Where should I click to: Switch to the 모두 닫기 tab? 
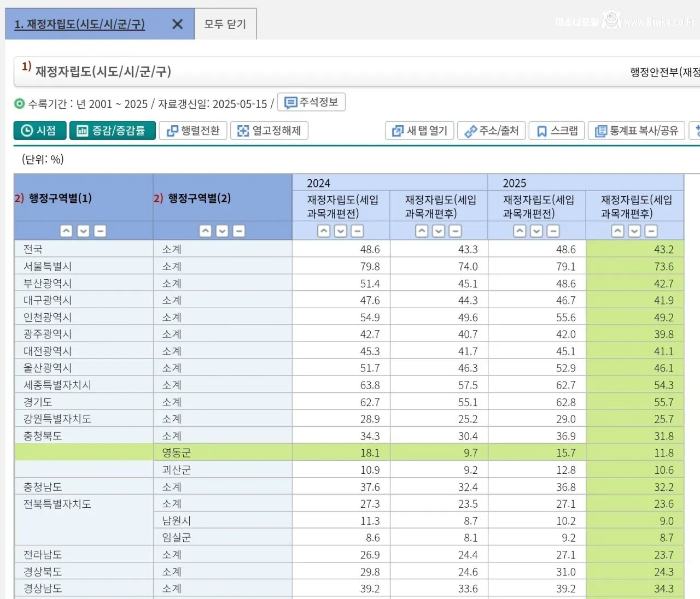click(x=225, y=24)
